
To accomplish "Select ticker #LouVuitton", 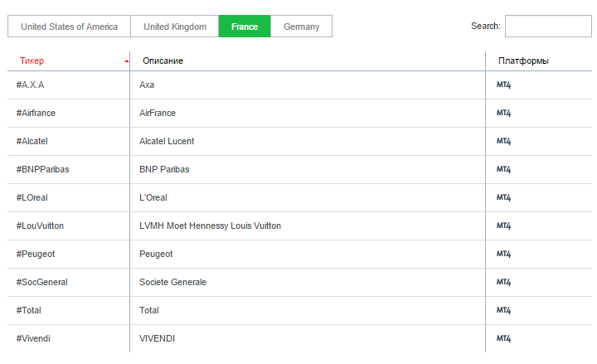I will coord(40,226).
